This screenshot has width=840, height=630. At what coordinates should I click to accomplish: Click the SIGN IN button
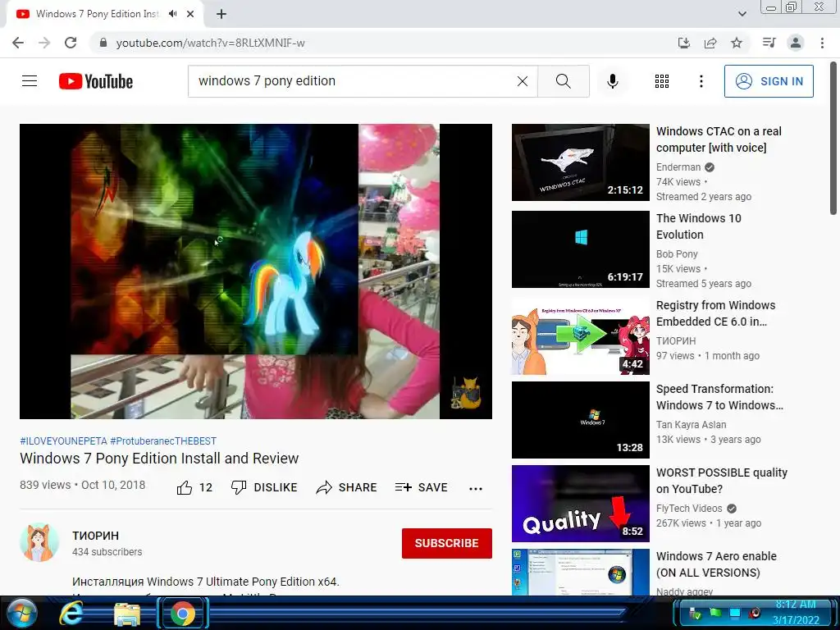769,81
